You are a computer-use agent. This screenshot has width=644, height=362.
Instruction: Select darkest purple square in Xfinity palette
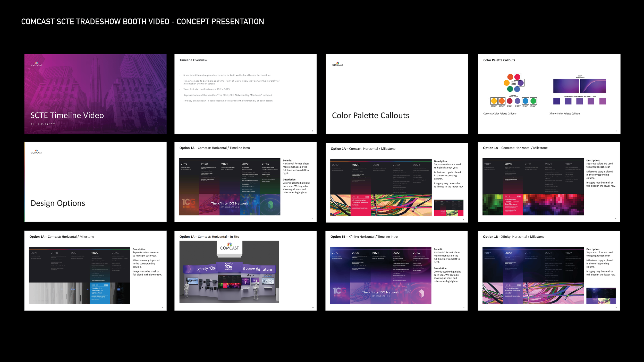[556, 101]
